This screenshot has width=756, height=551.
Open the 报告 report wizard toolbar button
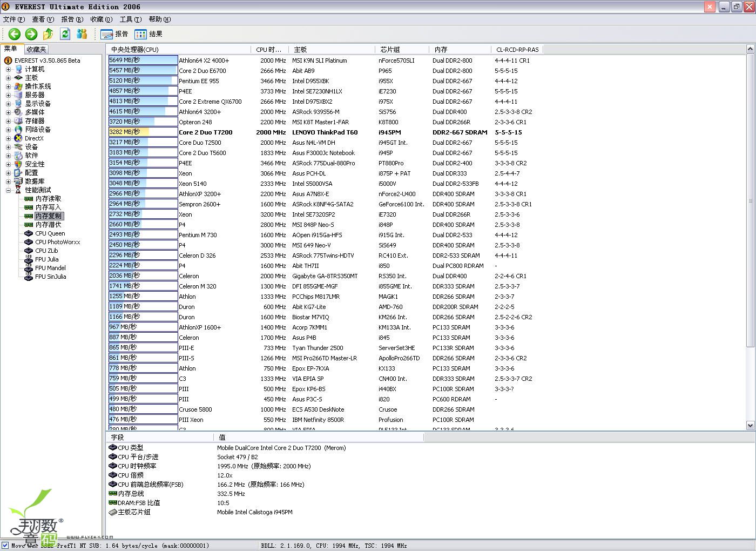[114, 34]
